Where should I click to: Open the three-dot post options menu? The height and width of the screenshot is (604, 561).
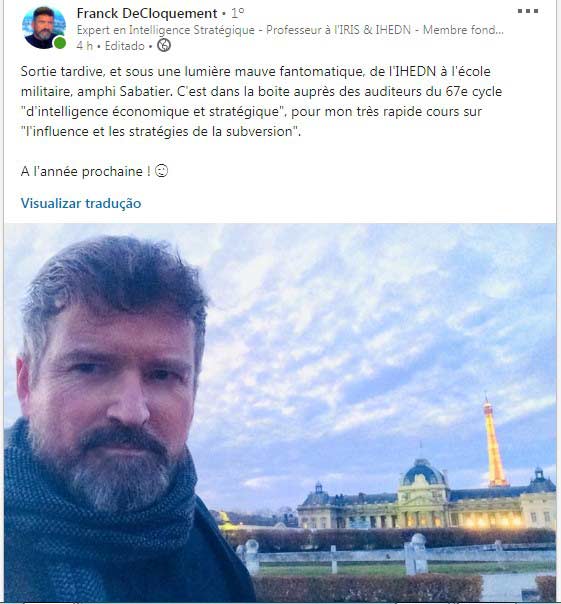(x=527, y=11)
